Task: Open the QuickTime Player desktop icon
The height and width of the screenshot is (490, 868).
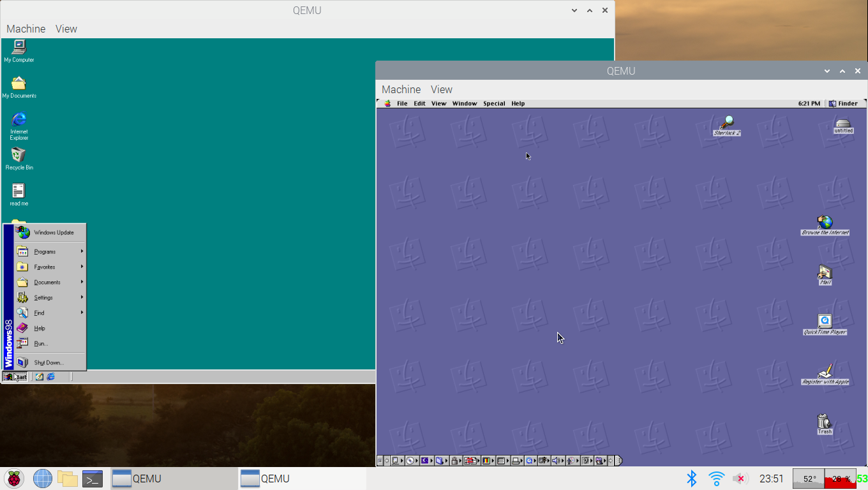Action: coord(825,325)
